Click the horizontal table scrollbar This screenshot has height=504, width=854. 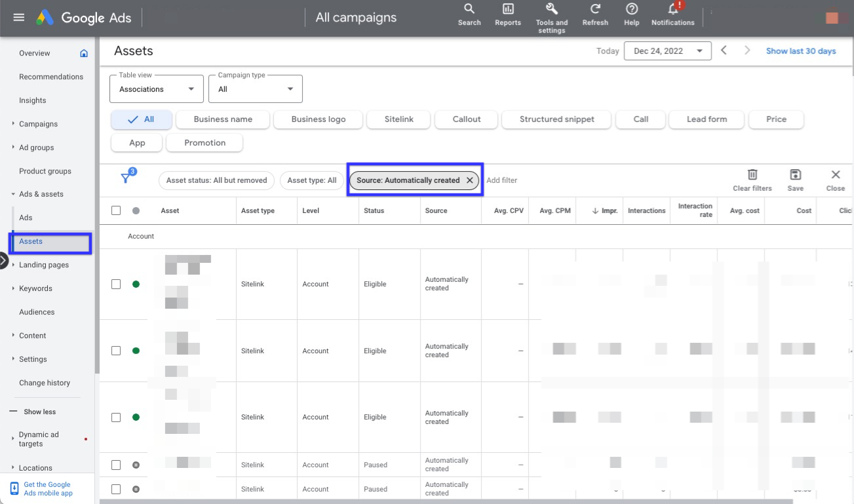click(x=446, y=501)
